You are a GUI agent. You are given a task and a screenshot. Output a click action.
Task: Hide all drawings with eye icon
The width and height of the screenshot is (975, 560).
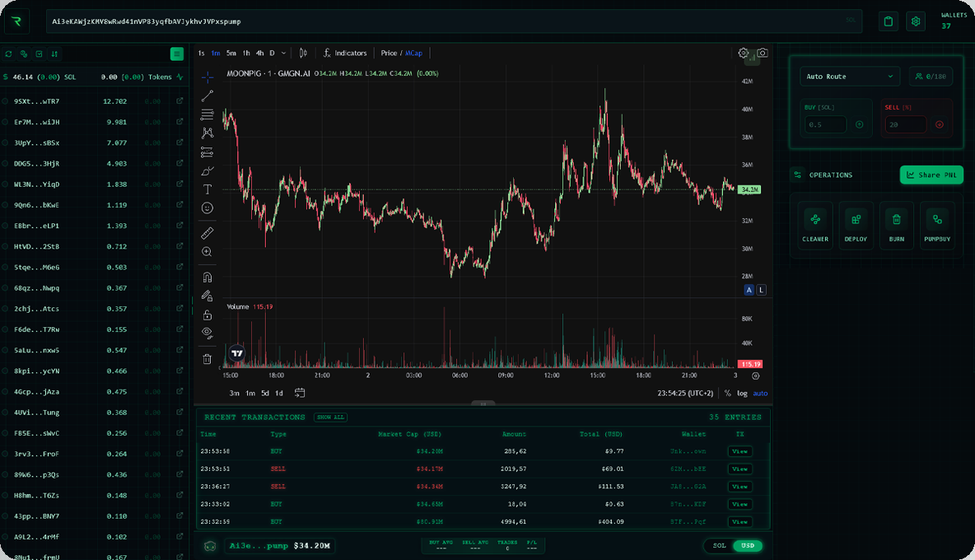[207, 333]
